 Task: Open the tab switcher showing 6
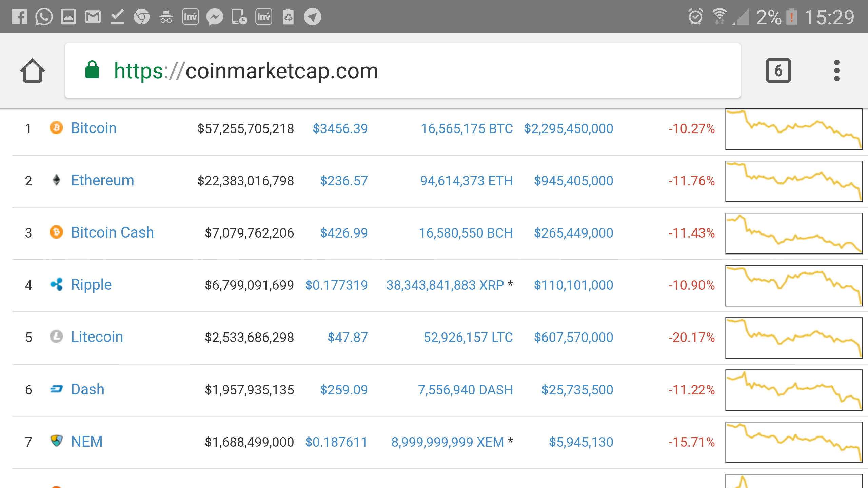pos(778,70)
